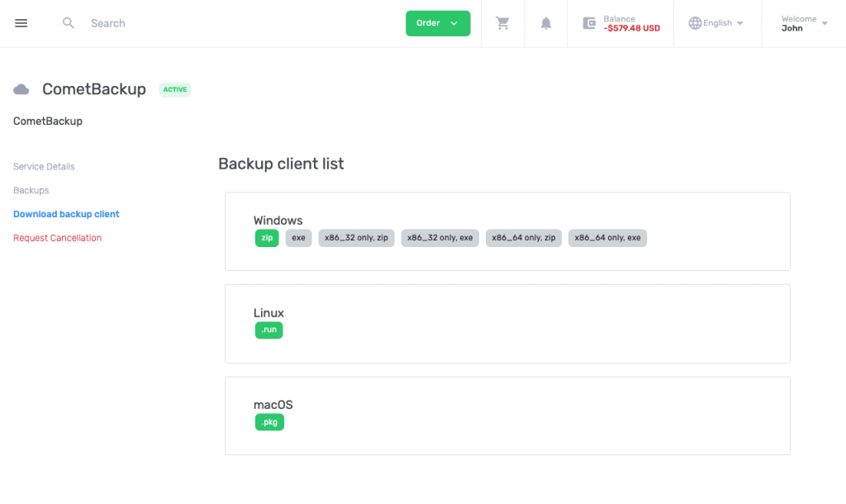The height and width of the screenshot is (504, 846).
Task: Download the macOS .pkg client
Action: tap(269, 422)
